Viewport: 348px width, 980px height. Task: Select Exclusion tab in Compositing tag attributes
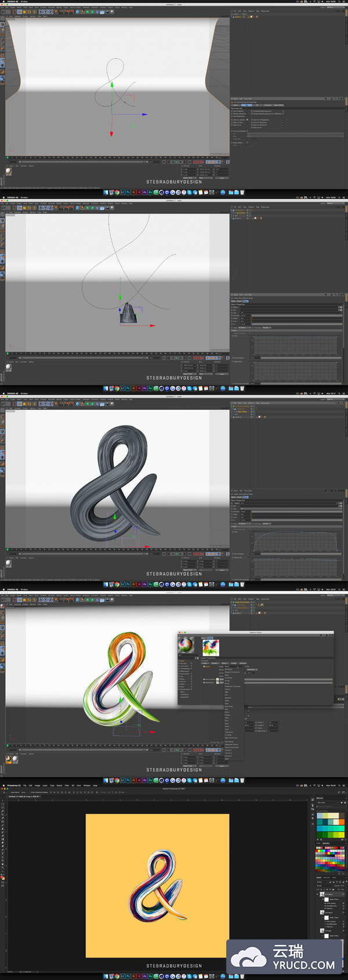click(268, 105)
